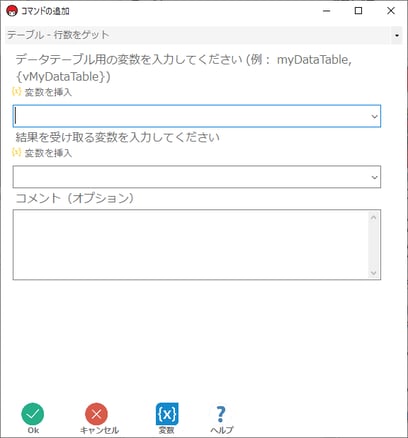Click inside the コメント (オプション) text area

pos(191,245)
